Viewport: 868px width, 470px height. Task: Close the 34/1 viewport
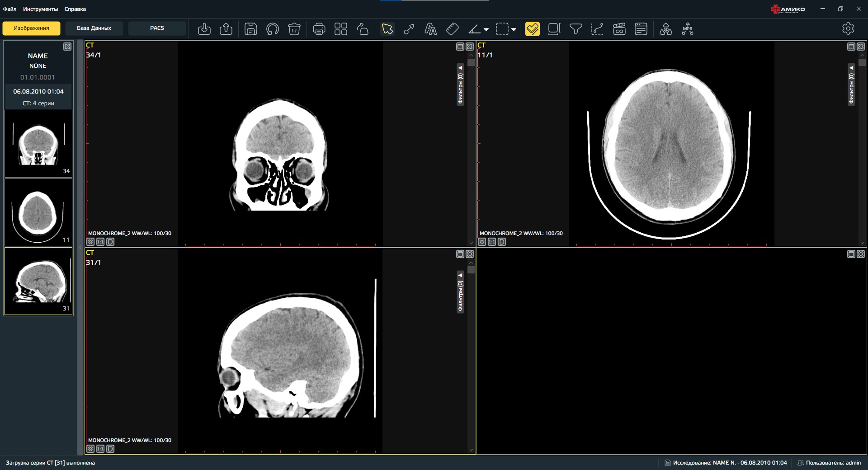pyautogui.click(x=470, y=47)
